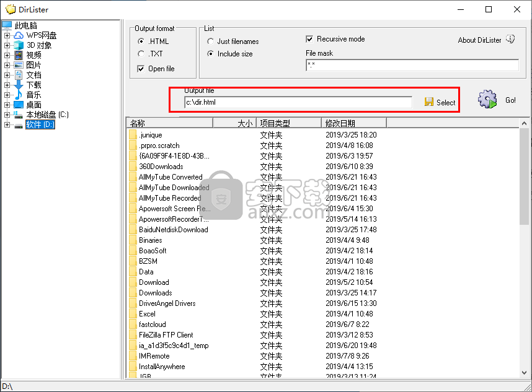Click the file list scroll up arrow
Image resolution: width=532 pixels, height=392 pixels.
pyautogui.click(x=524, y=123)
